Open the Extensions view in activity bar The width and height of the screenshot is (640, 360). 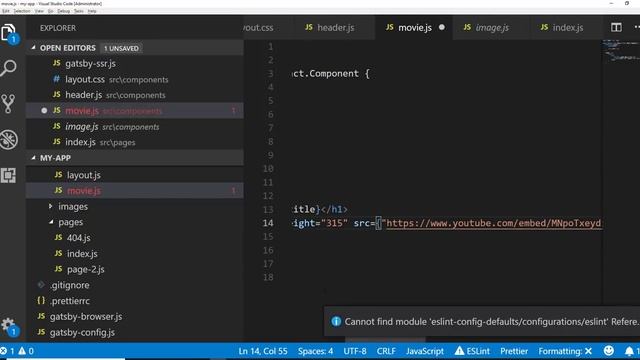pos(9,175)
